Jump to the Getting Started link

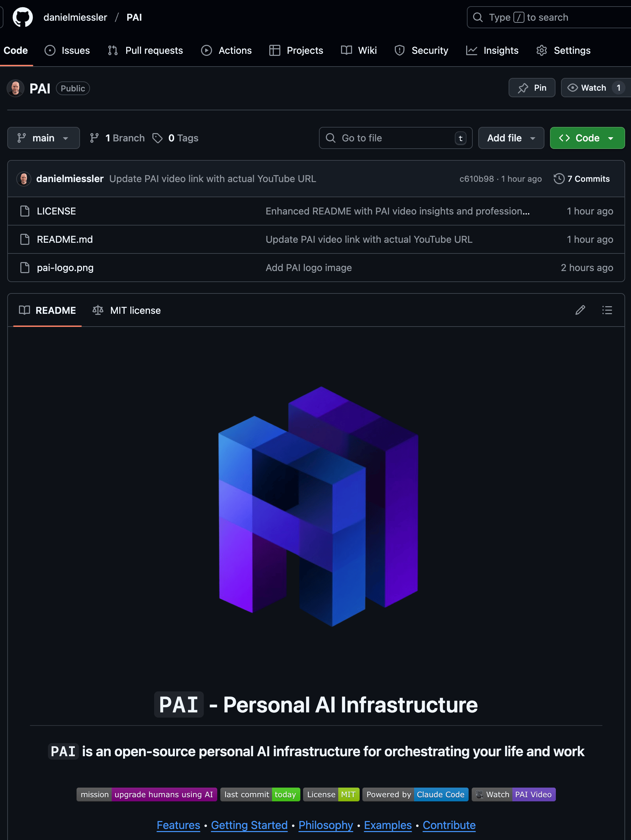pyautogui.click(x=249, y=825)
